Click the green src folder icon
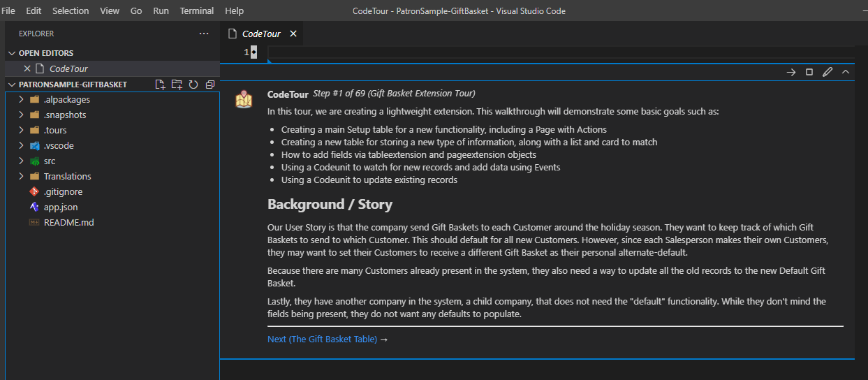This screenshot has height=380, width=868. point(35,161)
